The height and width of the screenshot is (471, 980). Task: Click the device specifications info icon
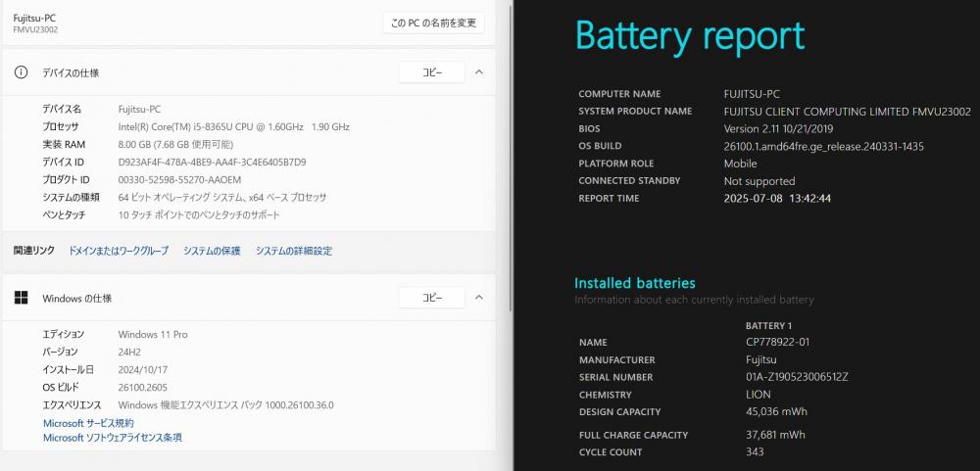(22, 72)
